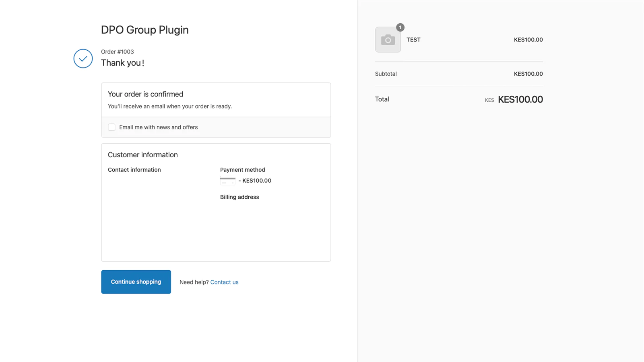
Task: Click the TEST product name
Action: (x=413, y=40)
